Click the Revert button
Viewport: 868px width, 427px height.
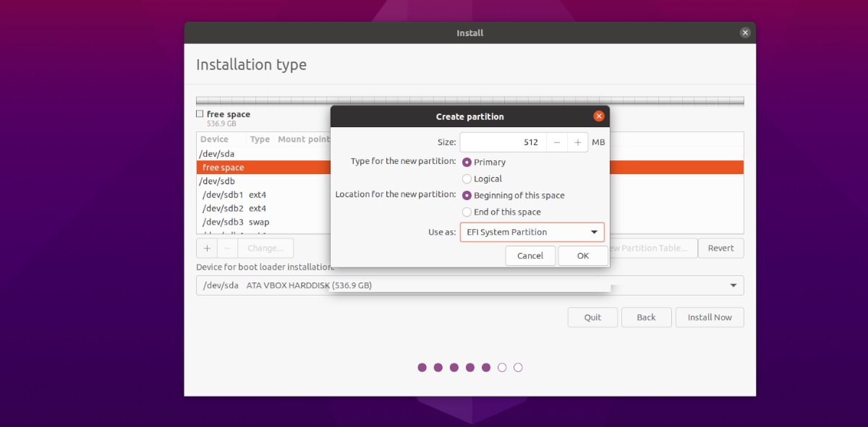click(720, 248)
